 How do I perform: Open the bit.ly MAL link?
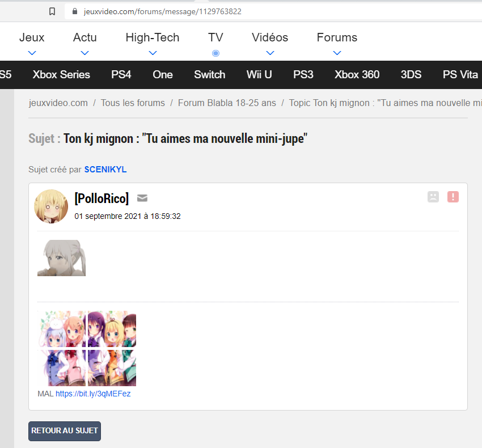coord(93,394)
